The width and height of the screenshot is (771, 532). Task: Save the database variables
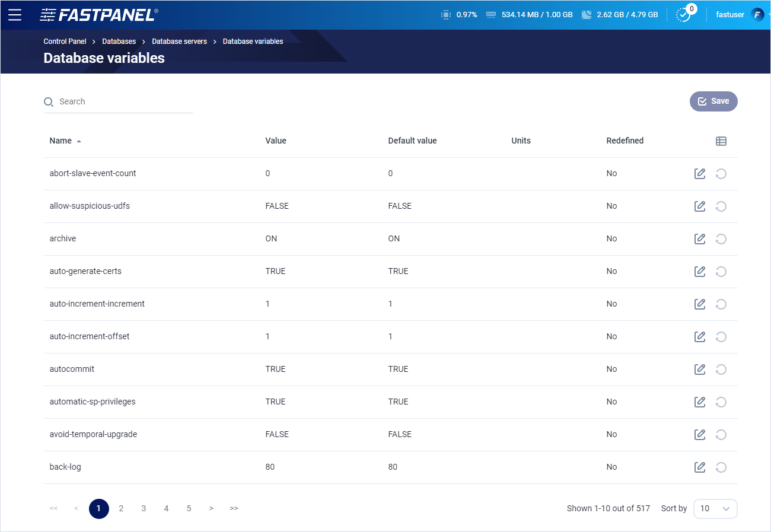pos(713,101)
